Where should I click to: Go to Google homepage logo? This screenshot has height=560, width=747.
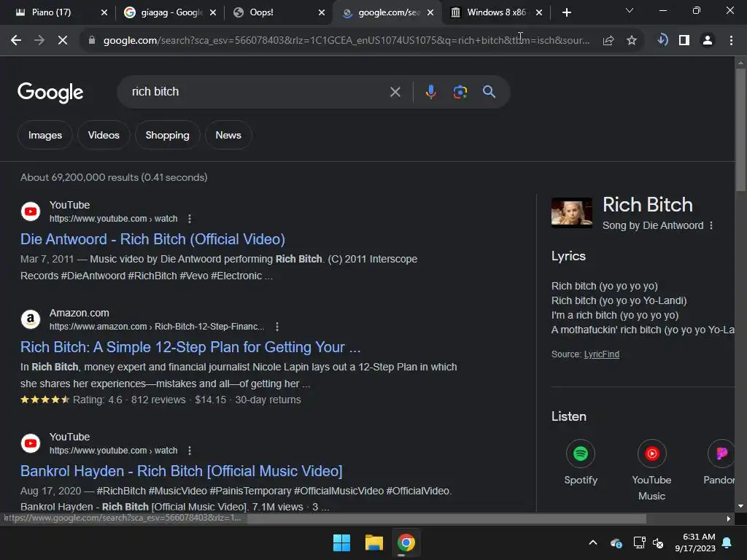[x=50, y=93]
